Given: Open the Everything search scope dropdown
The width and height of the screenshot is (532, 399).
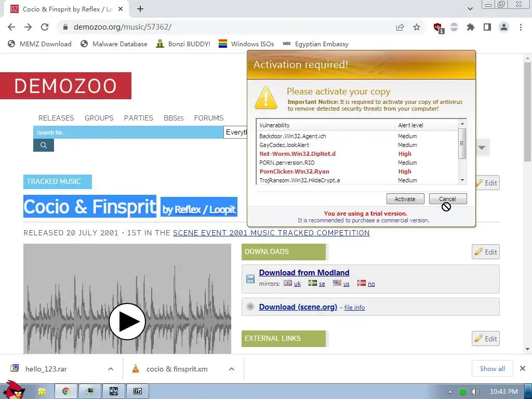Looking at the screenshot, I should pos(236,132).
